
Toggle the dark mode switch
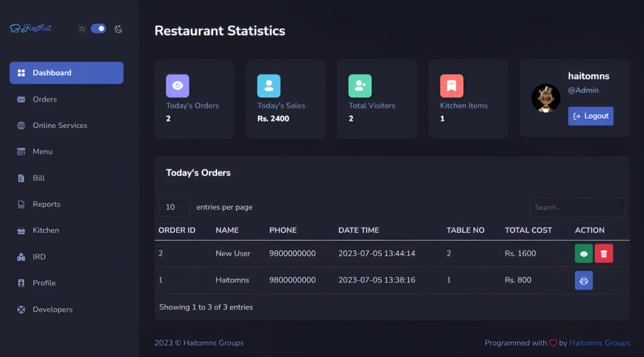[x=98, y=28]
